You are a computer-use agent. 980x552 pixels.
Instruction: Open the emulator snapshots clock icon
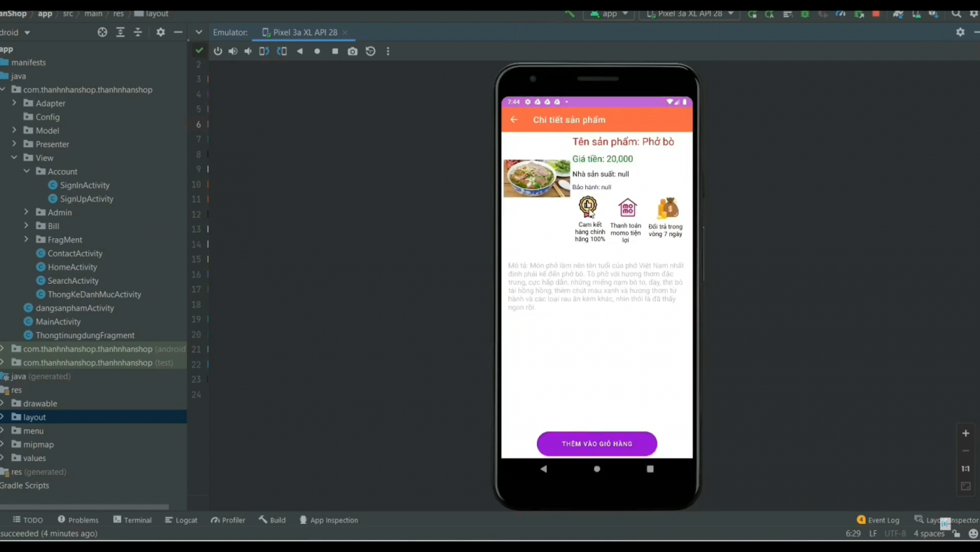(370, 51)
